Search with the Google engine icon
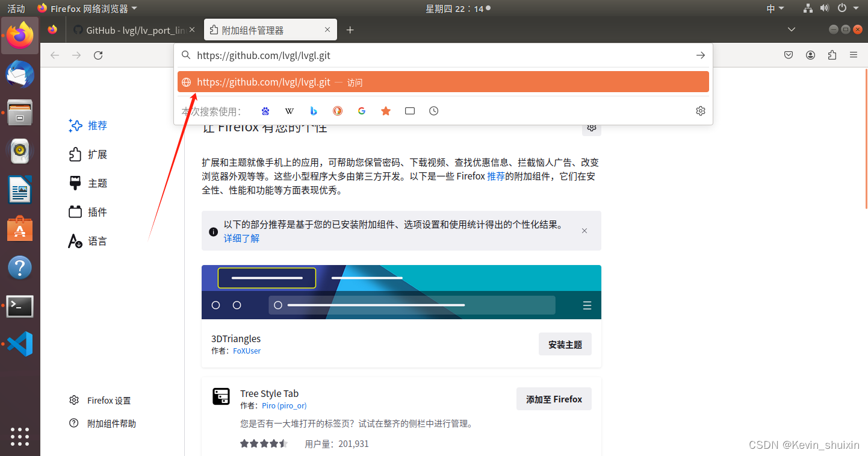The image size is (868, 456). pyautogui.click(x=361, y=111)
